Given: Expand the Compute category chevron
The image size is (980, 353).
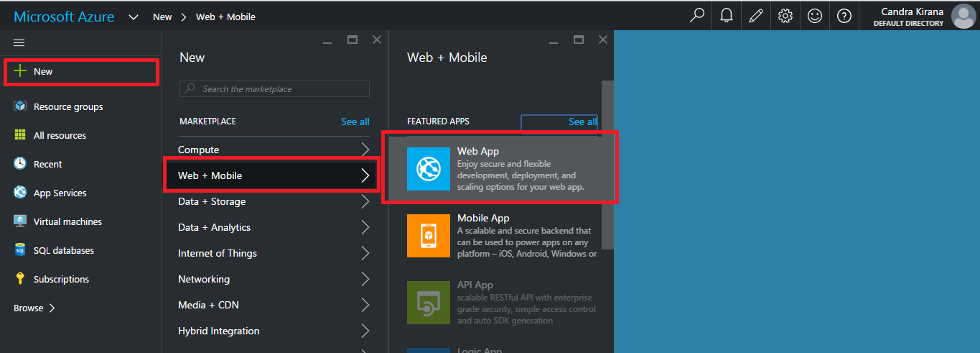Looking at the screenshot, I should (365, 150).
